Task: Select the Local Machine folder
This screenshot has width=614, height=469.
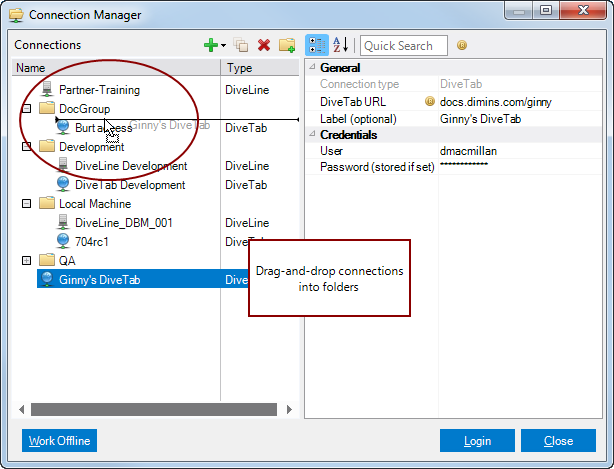Action: (95, 204)
